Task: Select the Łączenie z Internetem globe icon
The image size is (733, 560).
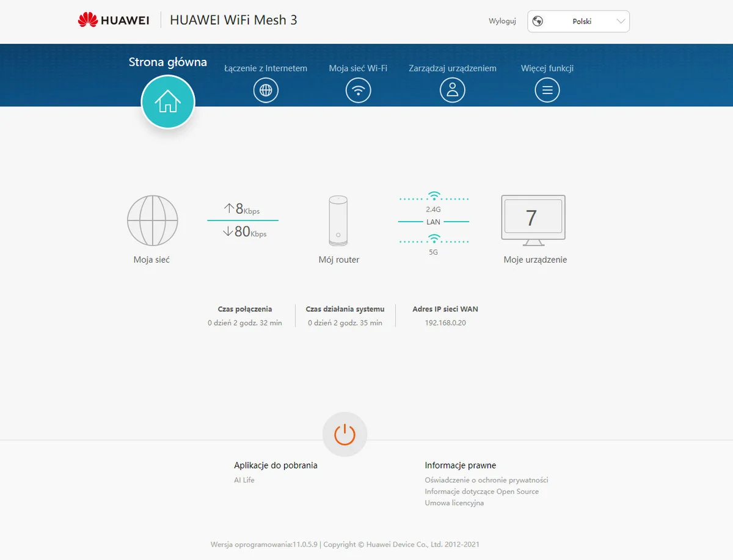Action: click(266, 90)
